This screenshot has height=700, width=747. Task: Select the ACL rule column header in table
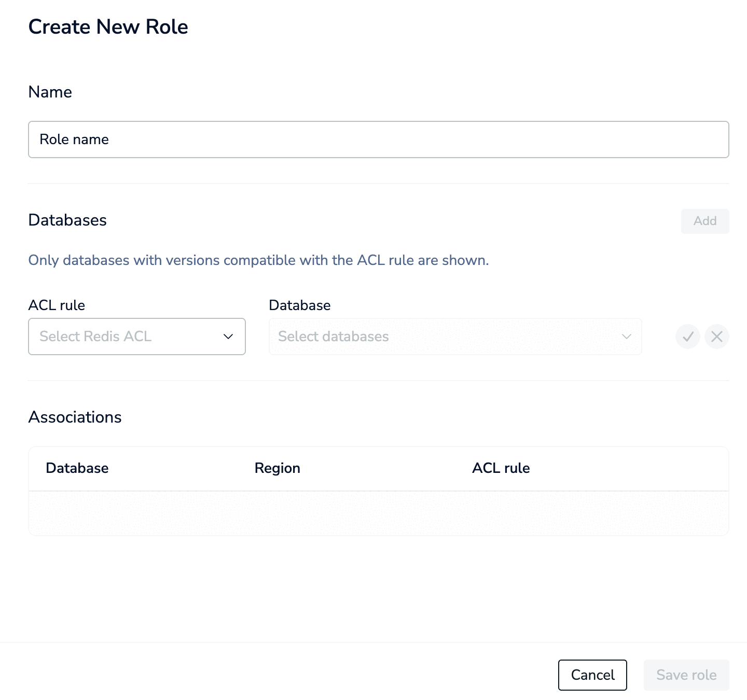click(501, 468)
